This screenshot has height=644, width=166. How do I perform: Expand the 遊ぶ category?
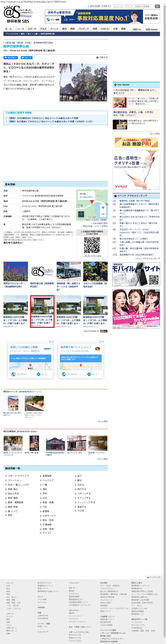76,476
